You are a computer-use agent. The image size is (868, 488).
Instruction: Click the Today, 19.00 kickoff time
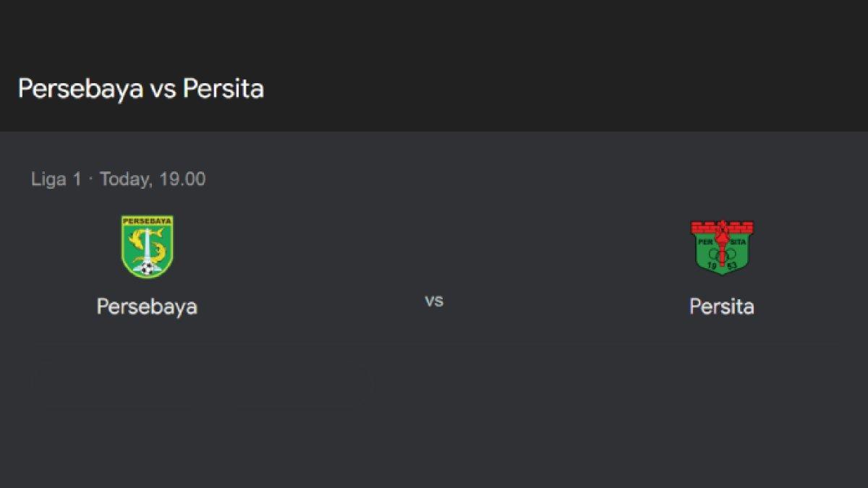point(153,179)
